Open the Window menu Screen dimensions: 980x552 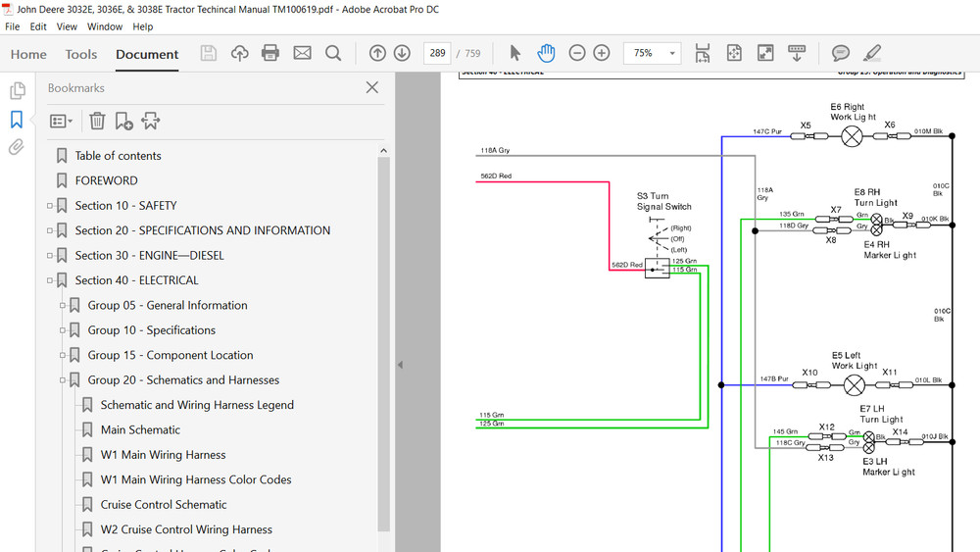[x=105, y=26]
